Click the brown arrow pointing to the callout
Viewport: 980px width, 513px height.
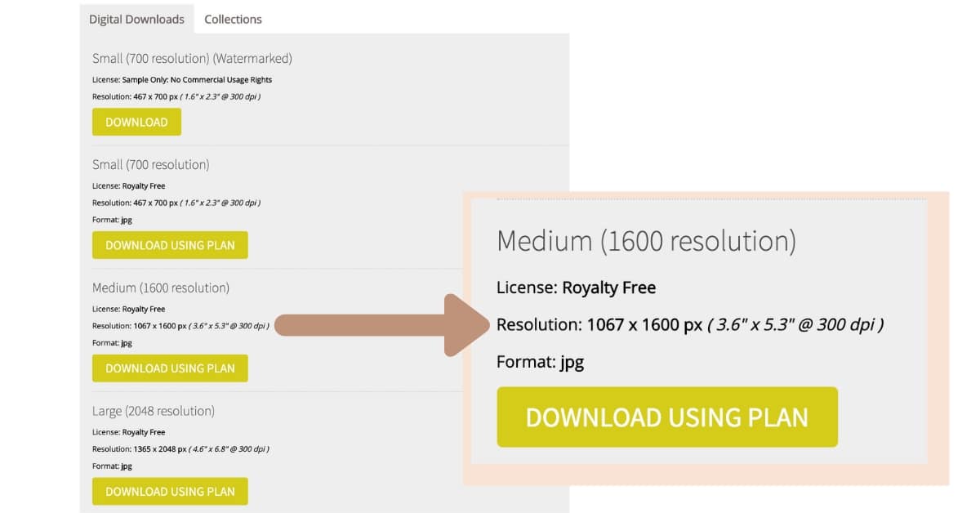pyautogui.click(x=384, y=325)
